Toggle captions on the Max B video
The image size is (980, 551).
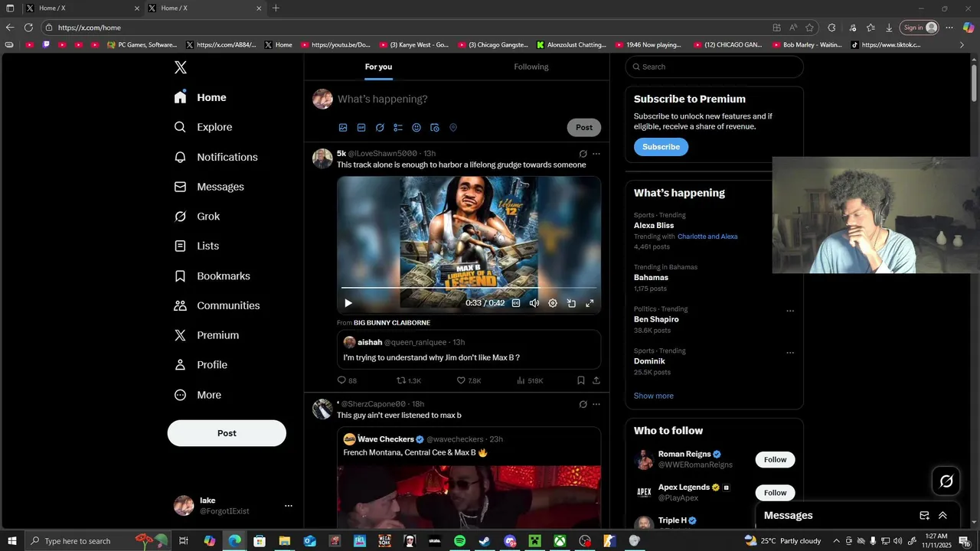(x=516, y=303)
